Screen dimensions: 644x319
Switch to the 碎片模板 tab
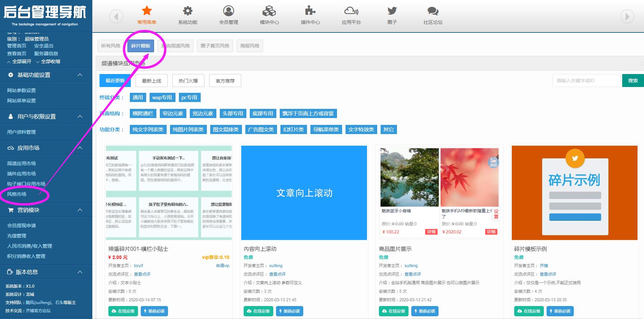(x=140, y=46)
